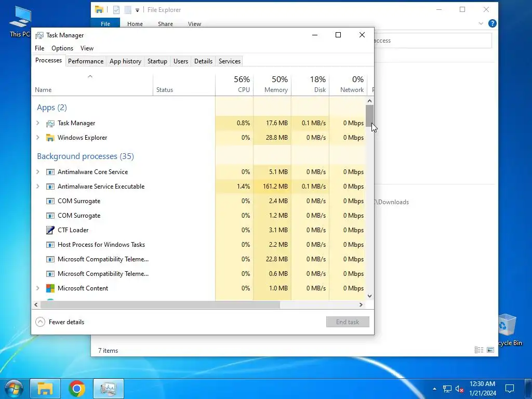Screen dimensions: 532x399
Task: Click the network status tray icon
Action: 447,389
